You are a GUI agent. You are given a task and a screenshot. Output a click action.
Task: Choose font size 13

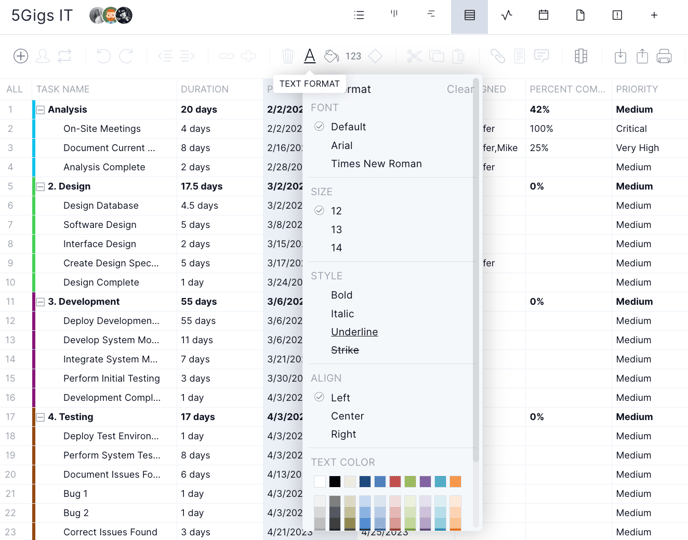pyautogui.click(x=336, y=229)
